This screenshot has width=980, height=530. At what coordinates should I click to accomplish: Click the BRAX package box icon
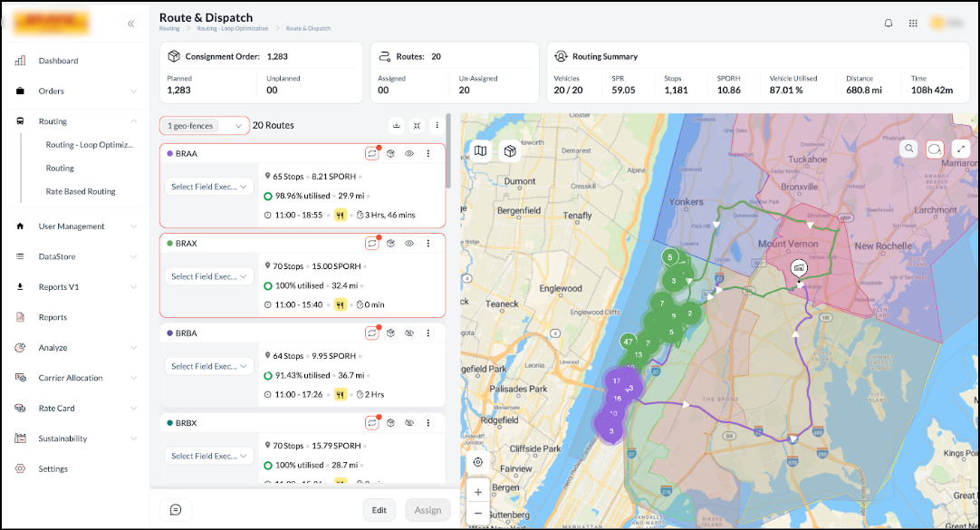[x=390, y=243]
